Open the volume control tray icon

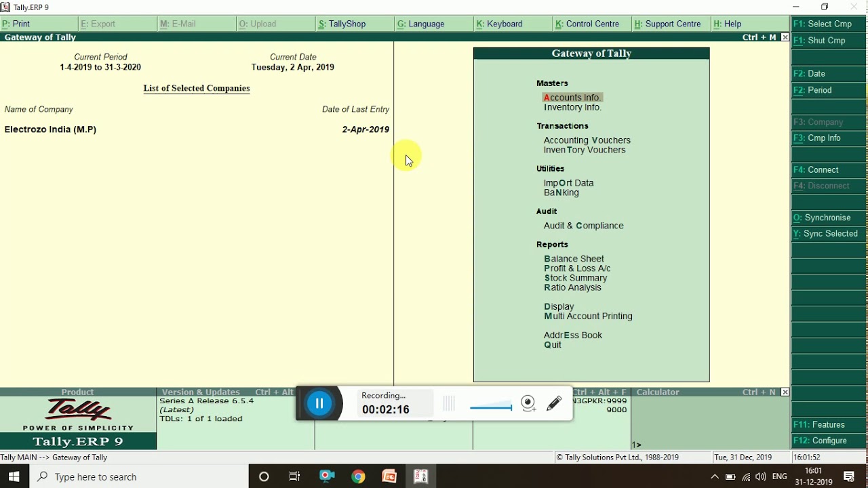point(761,477)
